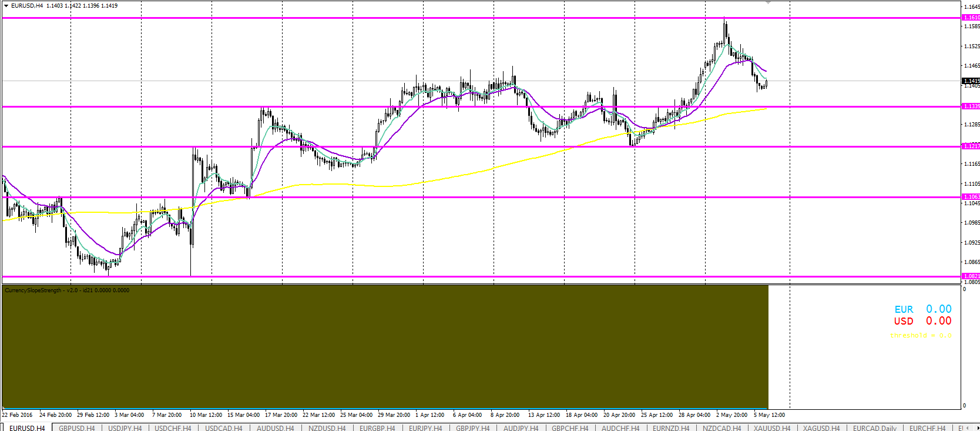Click the yellow threshold = 0.0 text
The image size is (980, 431).
(x=921, y=335)
